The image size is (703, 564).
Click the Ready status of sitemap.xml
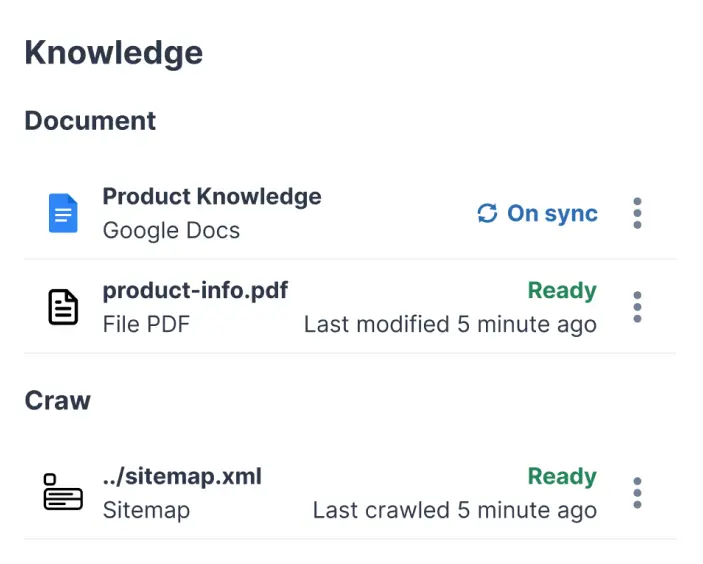(x=562, y=476)
